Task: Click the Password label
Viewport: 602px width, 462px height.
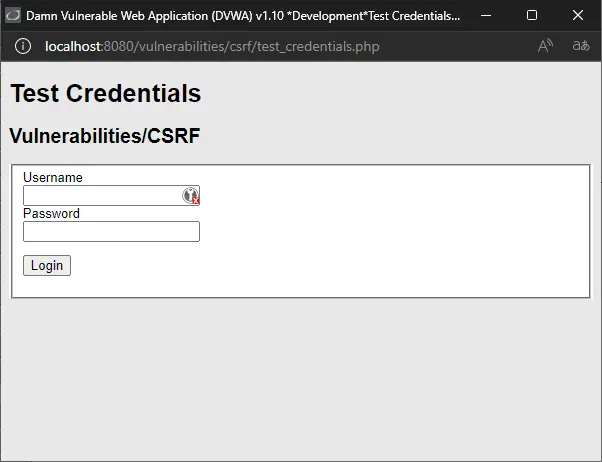Action: [51, 214]
